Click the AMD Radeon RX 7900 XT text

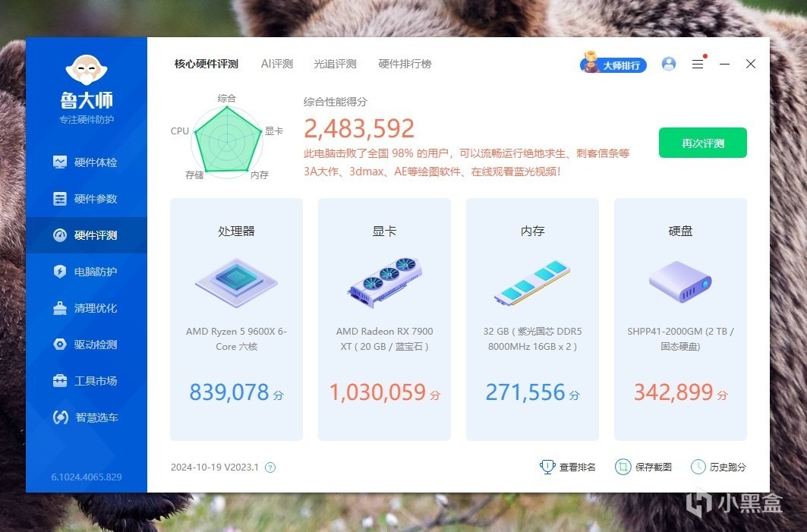[384, 338]
